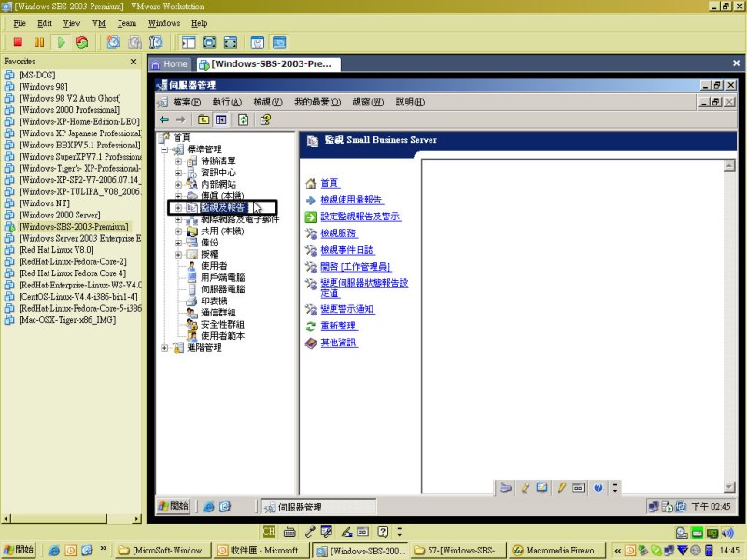This screenshot has height=560, width=747.
Task: Select 使用者範本 in the console tree
Action: pyautogui.click(x=222, y=336)
